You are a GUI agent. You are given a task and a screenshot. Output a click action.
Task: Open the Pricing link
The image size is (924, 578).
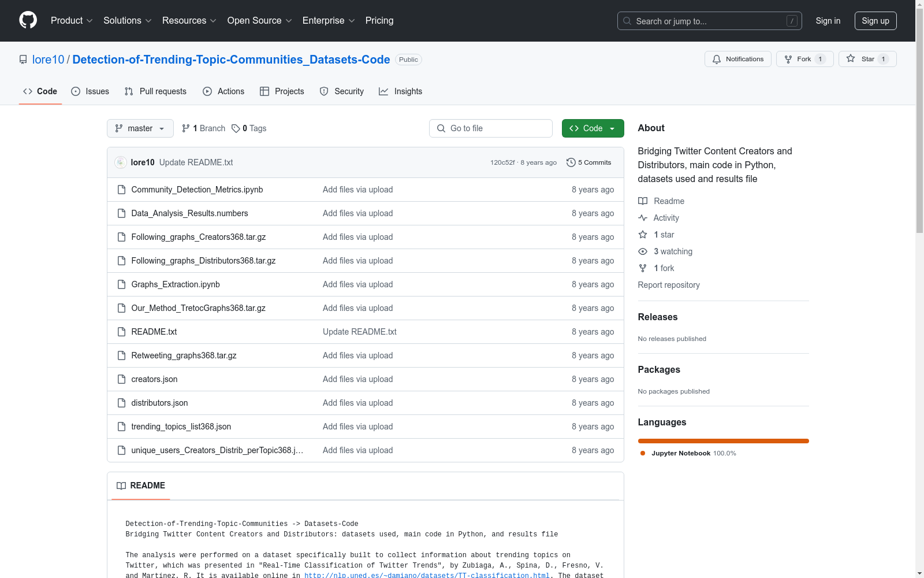tap(379, 21)
